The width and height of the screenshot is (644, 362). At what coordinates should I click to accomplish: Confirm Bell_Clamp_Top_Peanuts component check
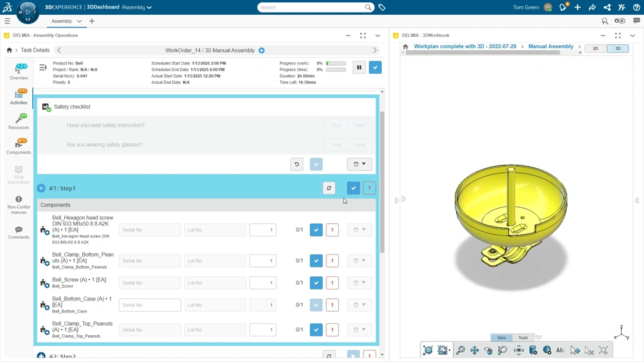pyautogui.click(x=316, y=330)
